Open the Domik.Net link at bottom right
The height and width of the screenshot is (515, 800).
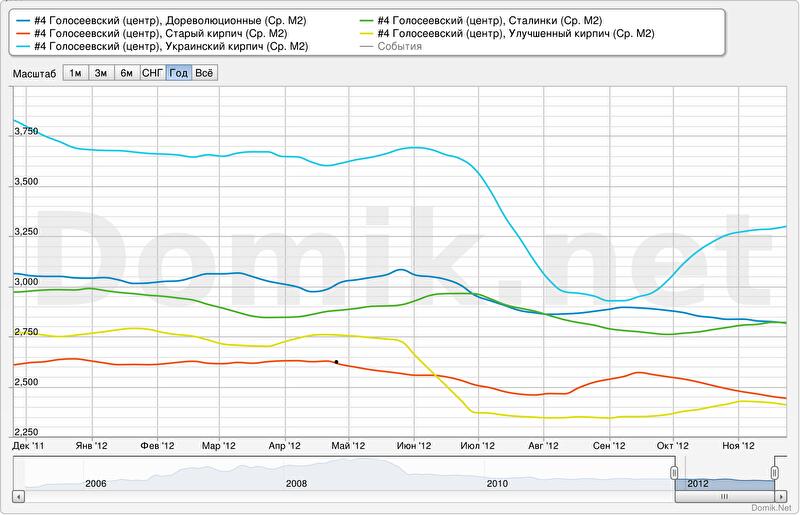(769, 508)
